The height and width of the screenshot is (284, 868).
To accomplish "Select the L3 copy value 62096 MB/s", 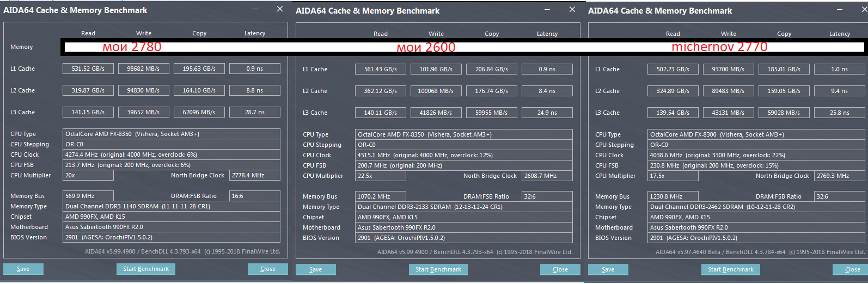I will tap(199, 112).
